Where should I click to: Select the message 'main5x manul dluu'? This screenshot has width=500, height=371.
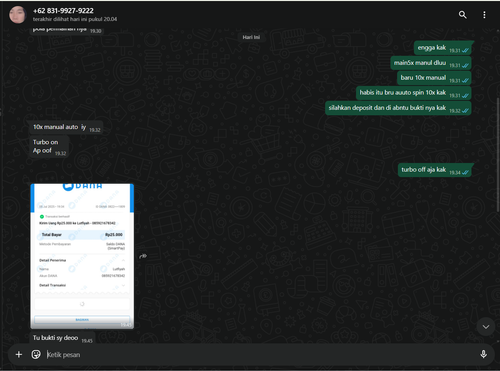coord(431,63)
